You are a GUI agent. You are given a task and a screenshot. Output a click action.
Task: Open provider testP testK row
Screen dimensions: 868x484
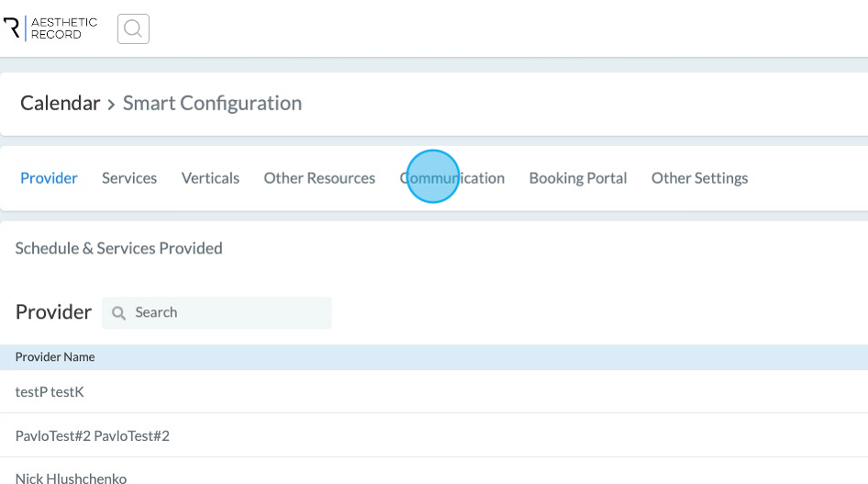[50, 392]
